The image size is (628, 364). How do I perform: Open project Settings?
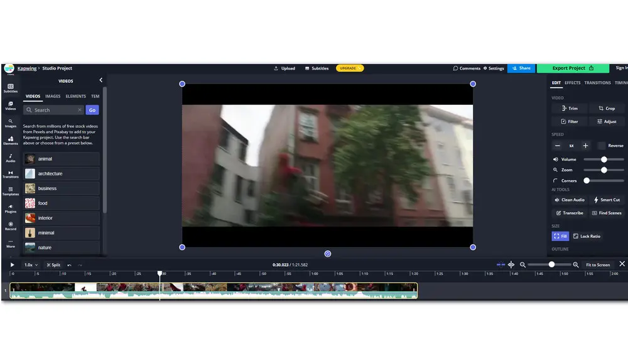click(494, 68)
